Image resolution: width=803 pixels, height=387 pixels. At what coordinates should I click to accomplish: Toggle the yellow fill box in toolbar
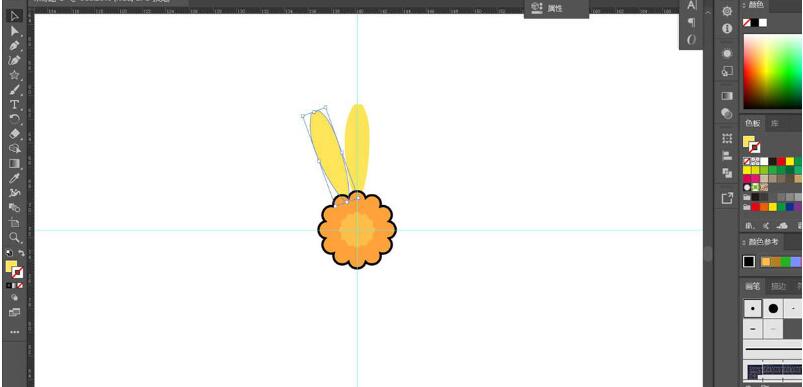pos(11,266)
